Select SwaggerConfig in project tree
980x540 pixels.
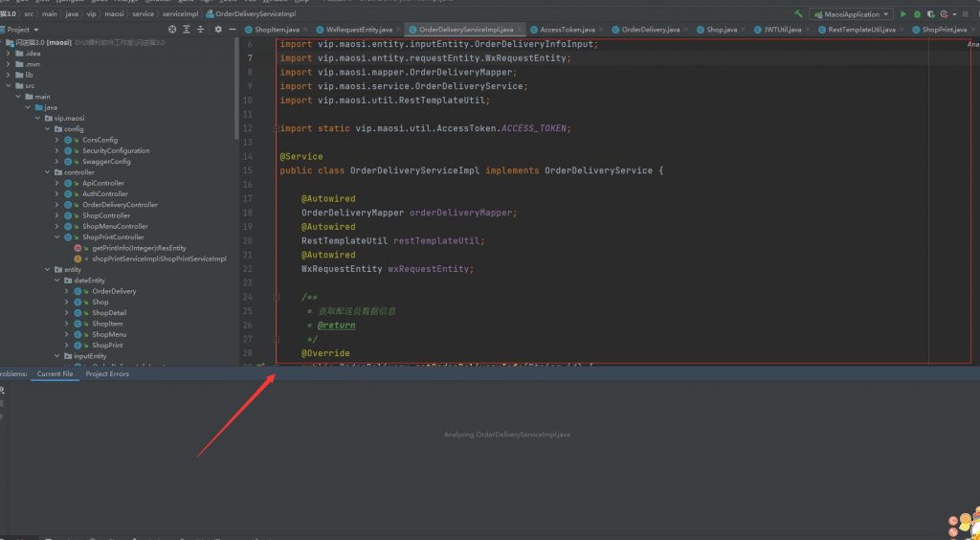[106, 161]
